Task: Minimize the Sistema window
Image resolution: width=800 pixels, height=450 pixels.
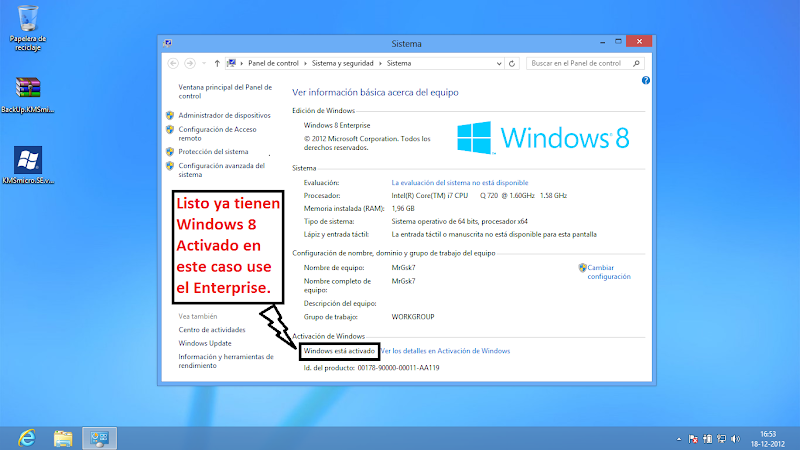Action: (603, 42)
